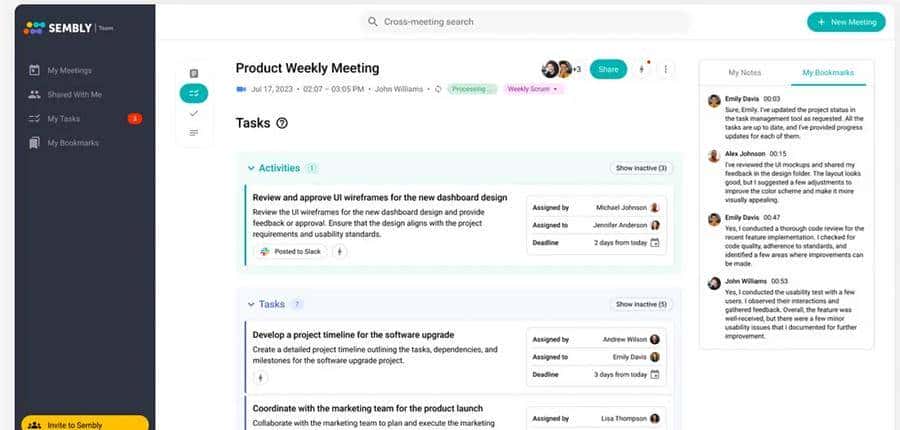Collapse the Activities section
The width and height of the screenshot is (900, 430).
(250, 168)
